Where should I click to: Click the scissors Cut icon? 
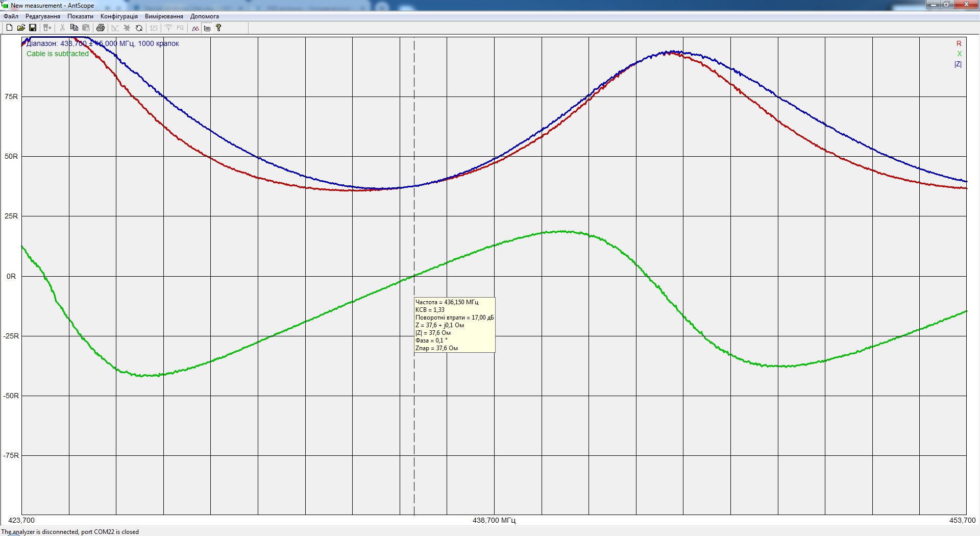coord(62,28)
